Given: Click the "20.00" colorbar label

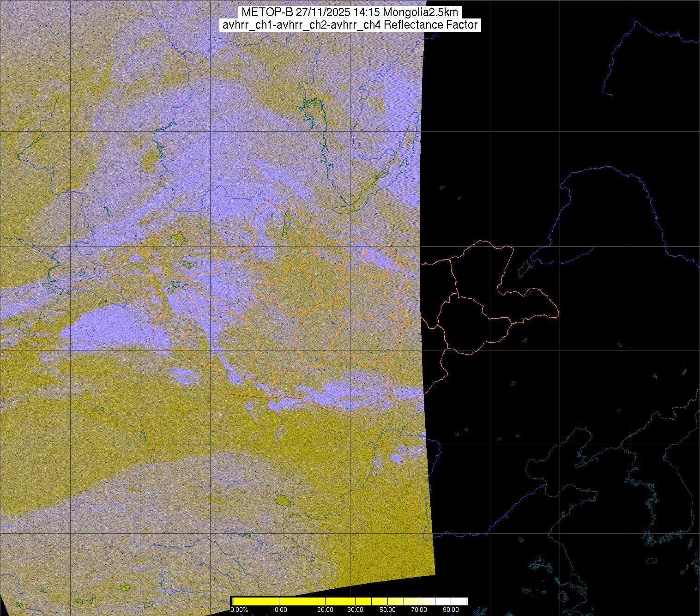Looking at the screenshot, I should click(x=326, y=610).
